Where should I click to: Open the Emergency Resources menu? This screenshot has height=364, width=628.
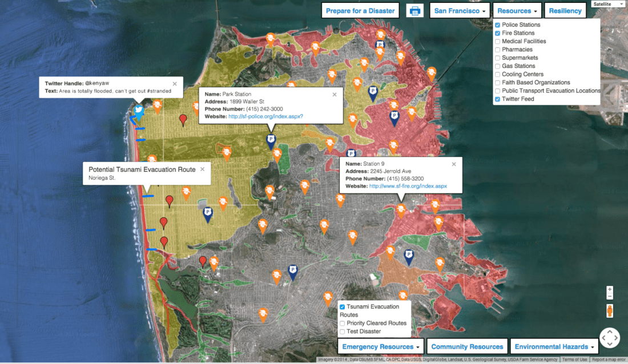click(381, 346)
